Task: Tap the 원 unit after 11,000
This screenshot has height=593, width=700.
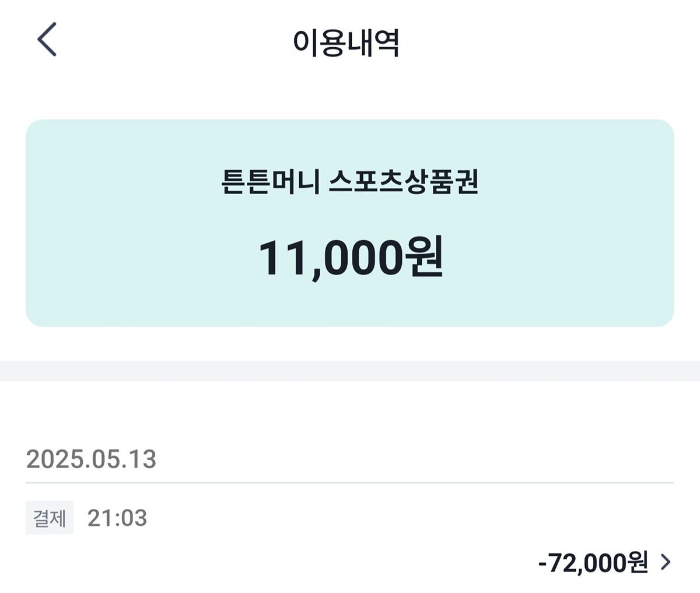Action: click(423, 257)
